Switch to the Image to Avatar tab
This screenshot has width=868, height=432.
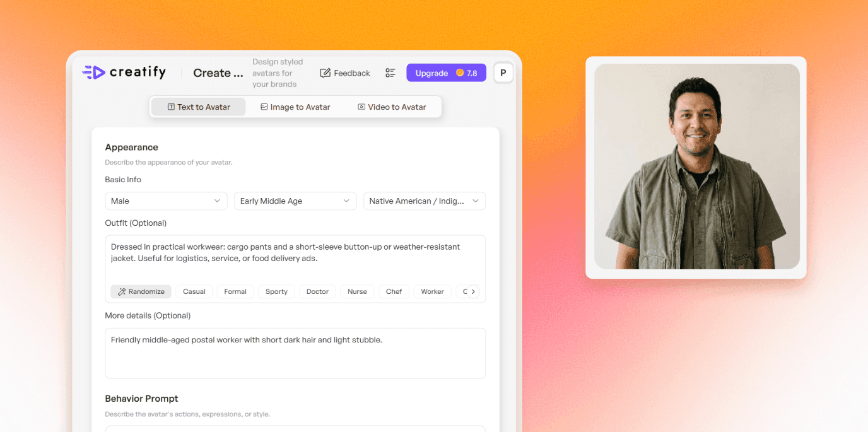click(x=295, y=107)
